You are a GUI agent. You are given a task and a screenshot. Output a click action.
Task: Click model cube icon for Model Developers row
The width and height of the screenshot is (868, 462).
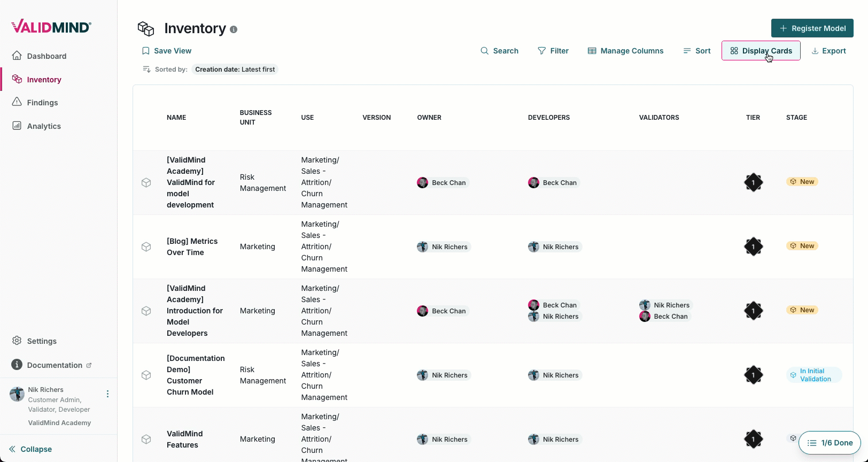coord(146,311)
